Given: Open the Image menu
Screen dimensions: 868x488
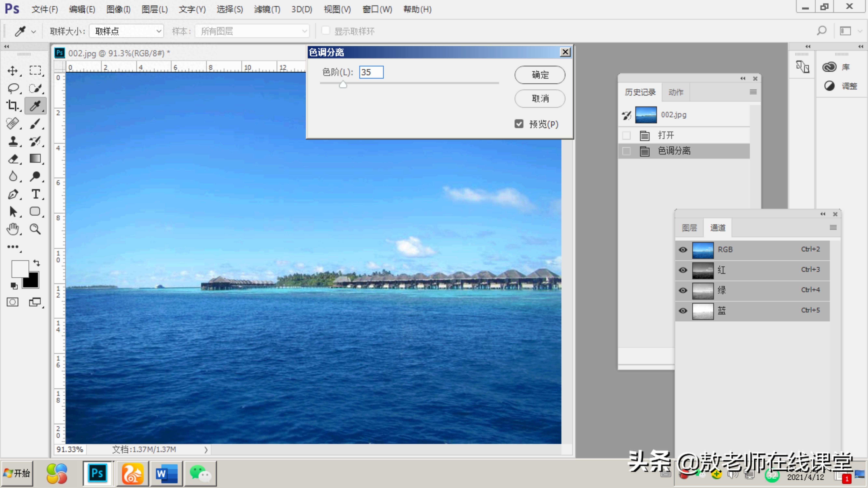Looking at the screenshot, I should pos(118,9).
